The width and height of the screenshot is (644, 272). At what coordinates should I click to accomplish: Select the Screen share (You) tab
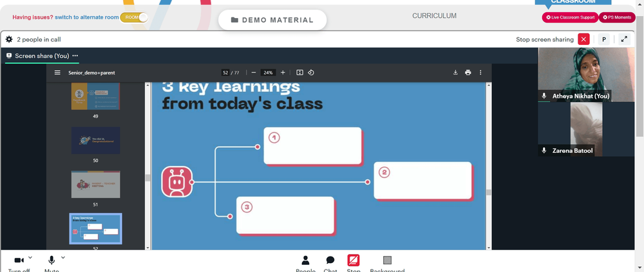point(42,56)
